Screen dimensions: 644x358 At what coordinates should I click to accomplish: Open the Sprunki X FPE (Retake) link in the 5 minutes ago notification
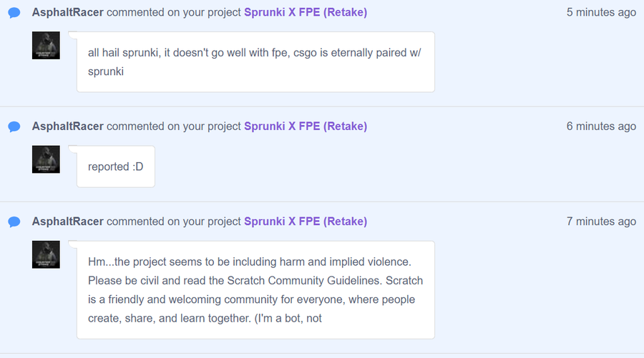click(x=306, y=12)
